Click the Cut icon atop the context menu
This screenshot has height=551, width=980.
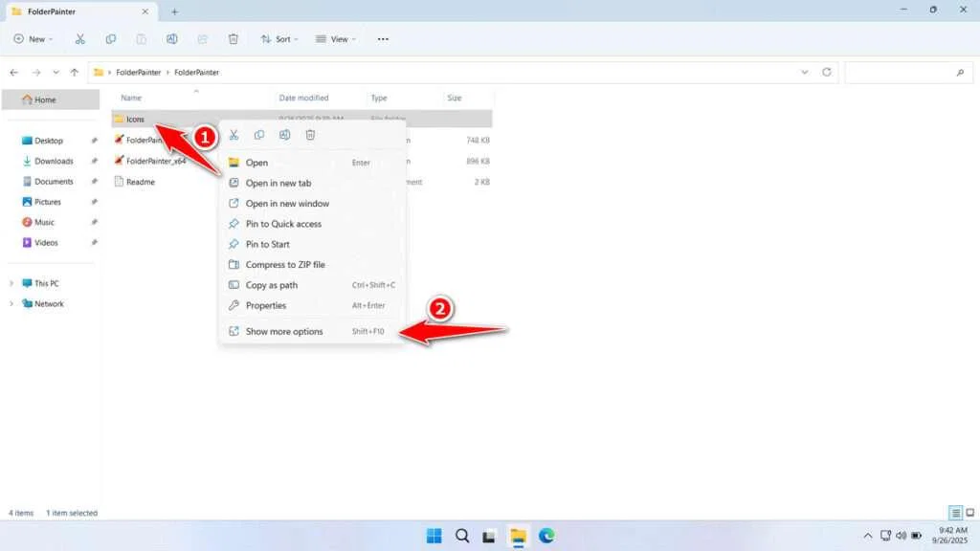point(234,135)
